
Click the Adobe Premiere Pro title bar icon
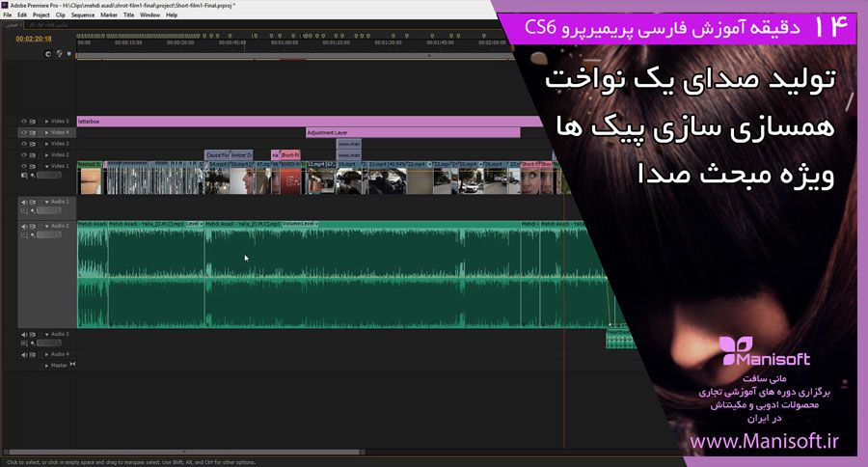[6, 5]
